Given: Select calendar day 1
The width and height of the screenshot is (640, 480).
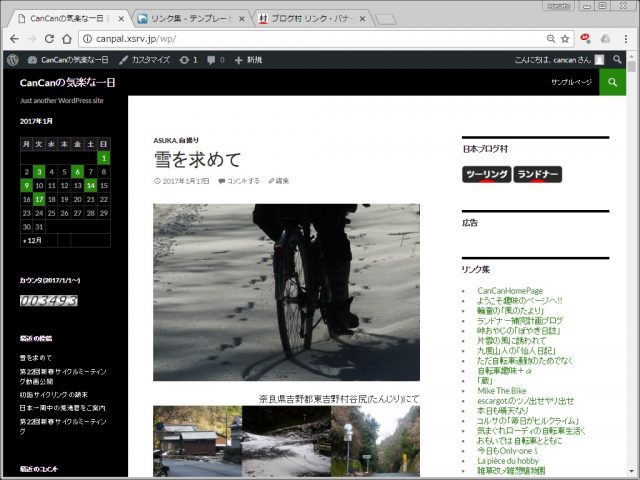Looking at the screenshot, I should point(104,158).
